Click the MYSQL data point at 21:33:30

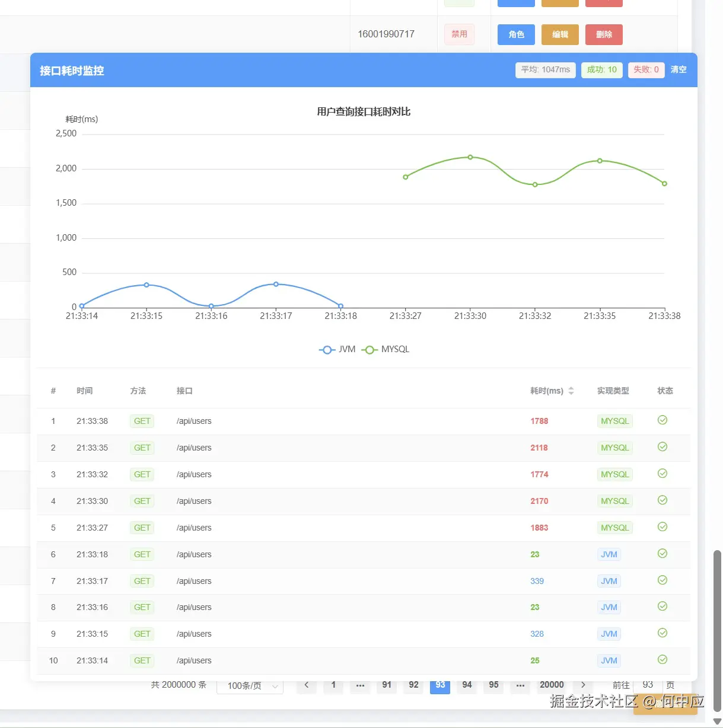click(x=470, y=158)
